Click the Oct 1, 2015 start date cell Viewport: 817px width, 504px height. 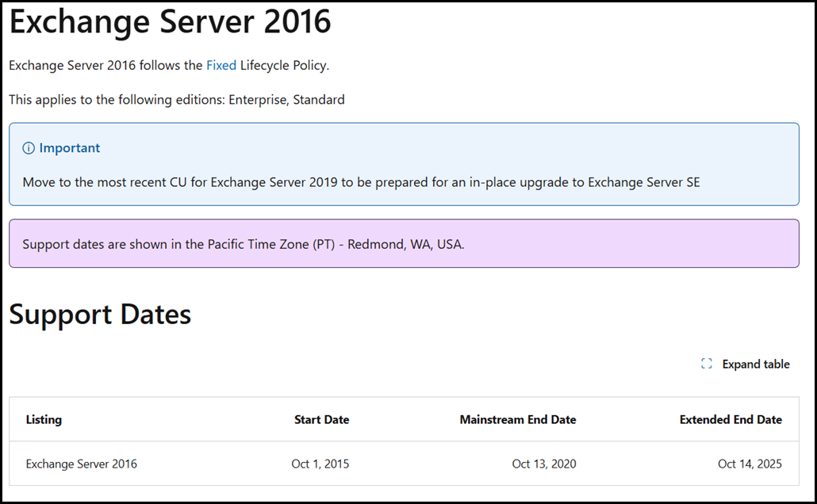[x=320, y=464]
